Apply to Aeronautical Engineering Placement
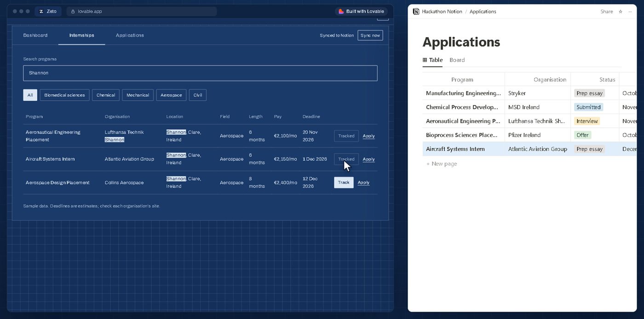 (x=368, y=136)
